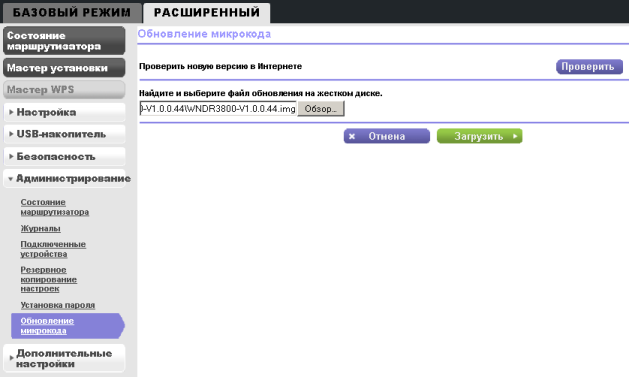Open the Журналы link

tap(41, 228)
